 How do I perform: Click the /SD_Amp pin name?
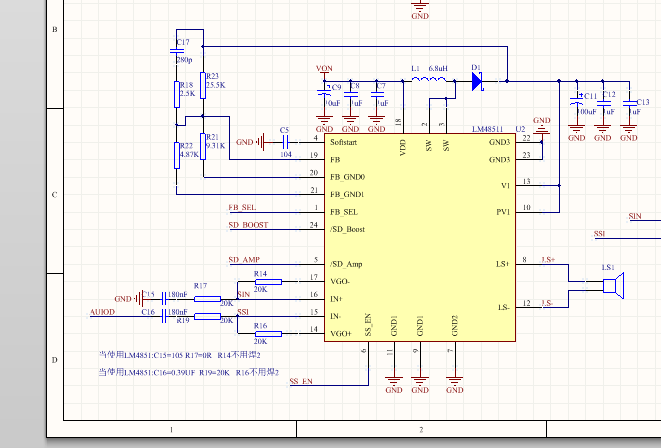point(346,264)
